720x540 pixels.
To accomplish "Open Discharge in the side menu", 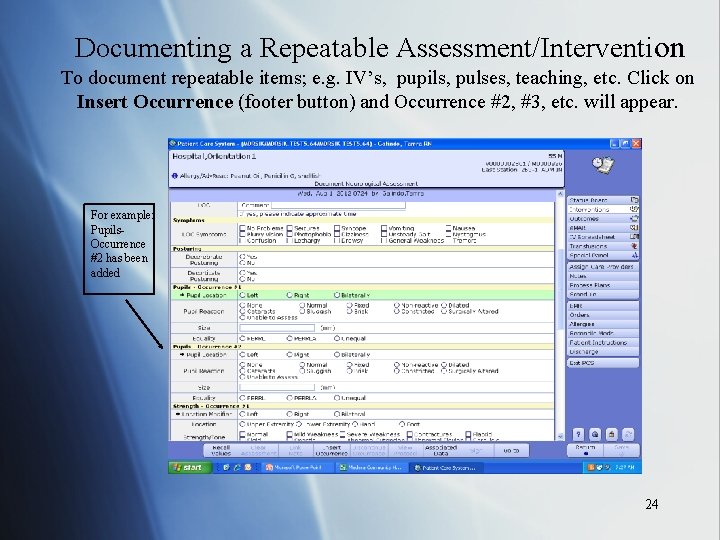I will (602, 352).
